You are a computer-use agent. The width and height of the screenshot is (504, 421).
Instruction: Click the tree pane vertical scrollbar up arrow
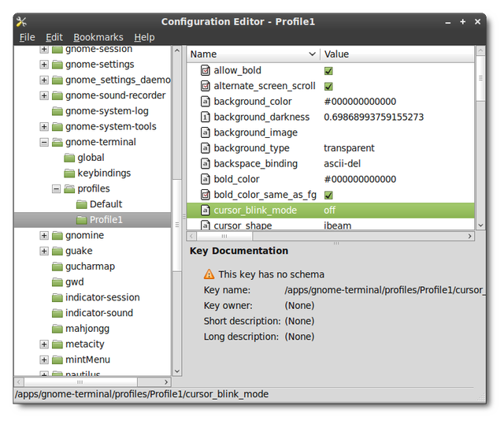tap(176, 50)
